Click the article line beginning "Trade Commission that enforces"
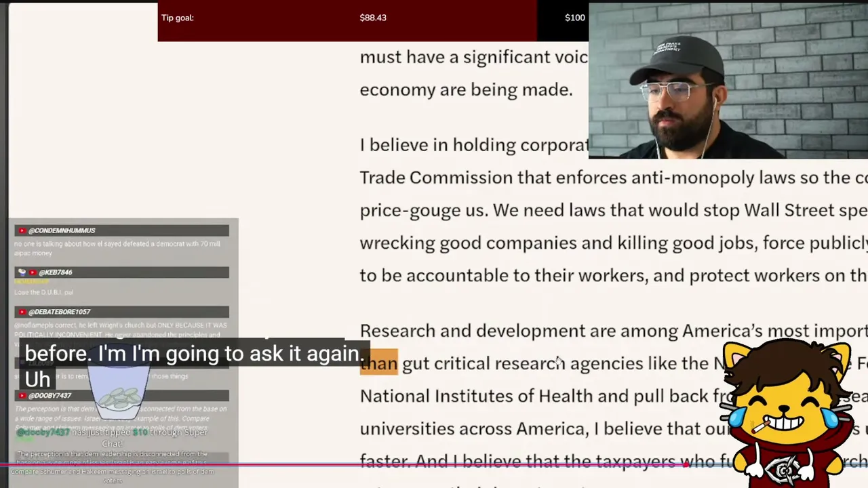Viewport: 868px width, 488px height. (614, 178)
